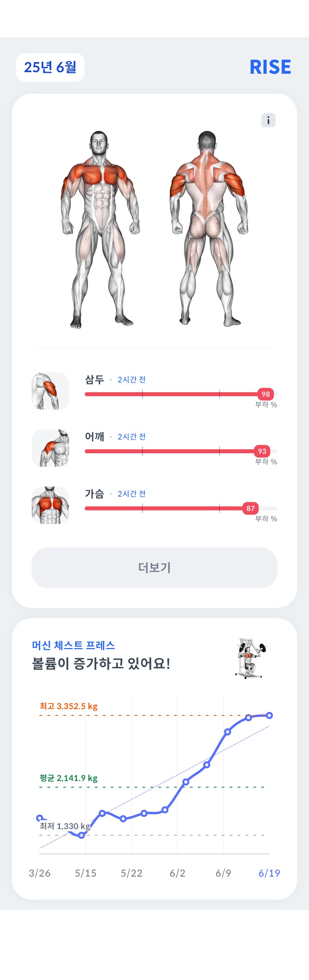The height and width of the screenshot is (980, 309).
Task: Click the RISE app logo
Action: 271,67
